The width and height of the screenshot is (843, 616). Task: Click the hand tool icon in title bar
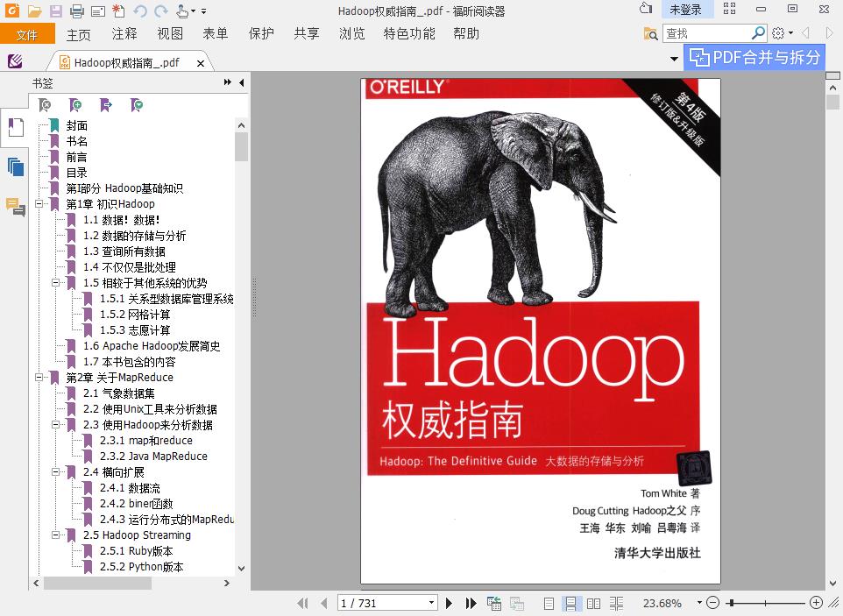(183, 11)
